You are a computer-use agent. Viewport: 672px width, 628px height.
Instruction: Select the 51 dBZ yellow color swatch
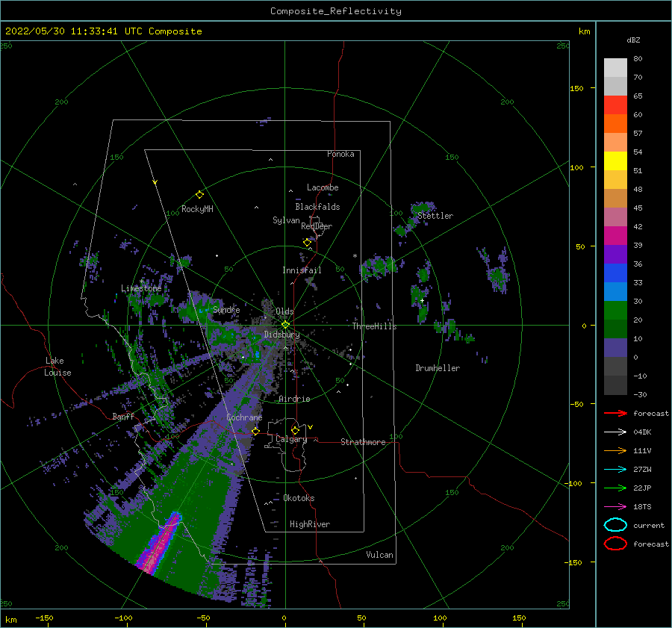tap(615, 161)
